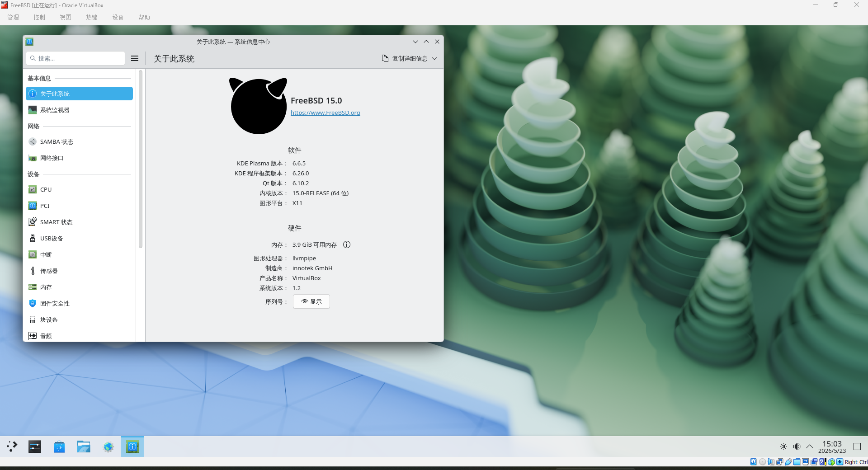Click the KDE Plasma version value 6.6.5
868x470 pixels.
(x=299, y=163)
